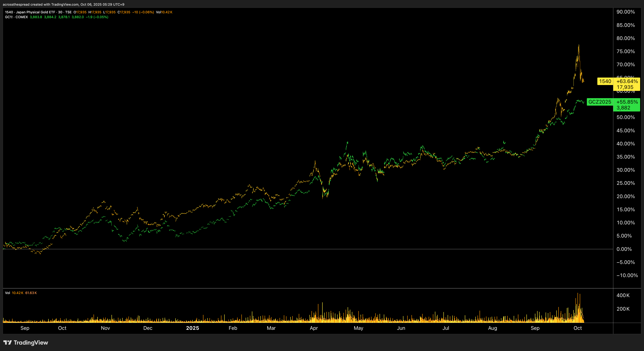644x351 pixels.
Task: Click the Nov label on the time axis
Action: point(105,328)
